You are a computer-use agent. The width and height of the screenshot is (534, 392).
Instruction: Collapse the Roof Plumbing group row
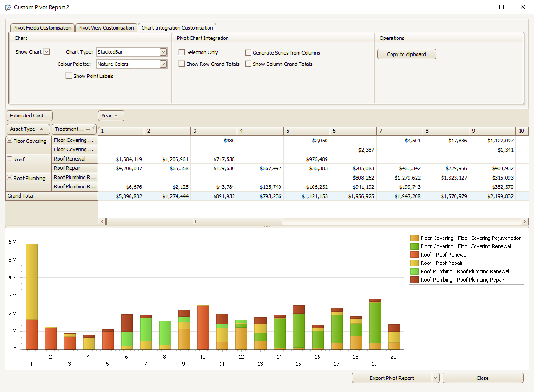[x=9, y=178]
